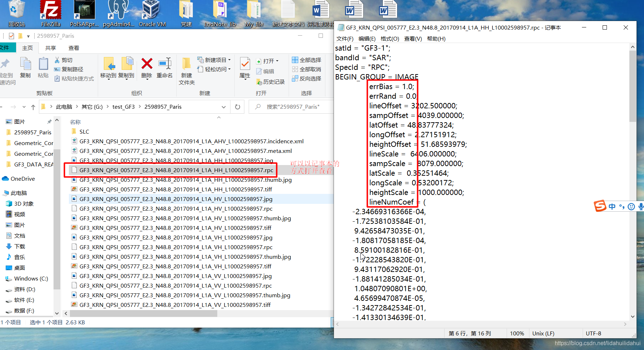Click the Sogou IME logo icon
644x350 pixels.
600,206
